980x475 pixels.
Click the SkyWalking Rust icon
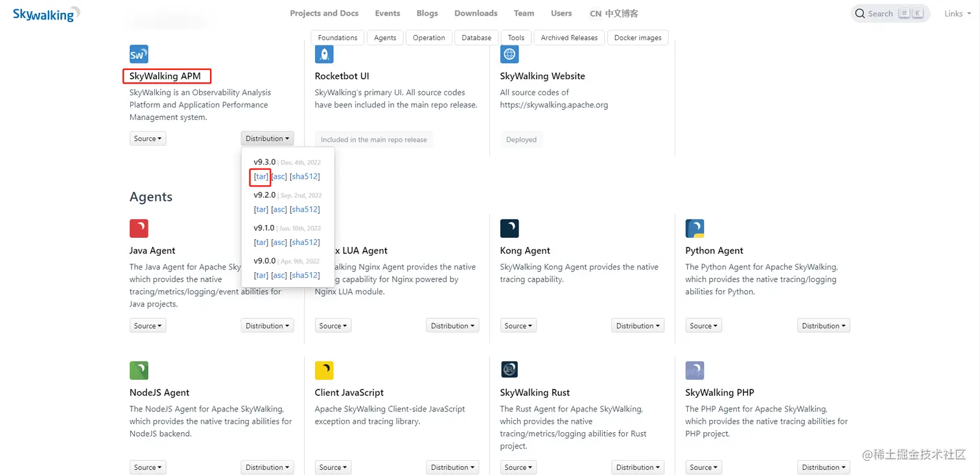[509, 370]
